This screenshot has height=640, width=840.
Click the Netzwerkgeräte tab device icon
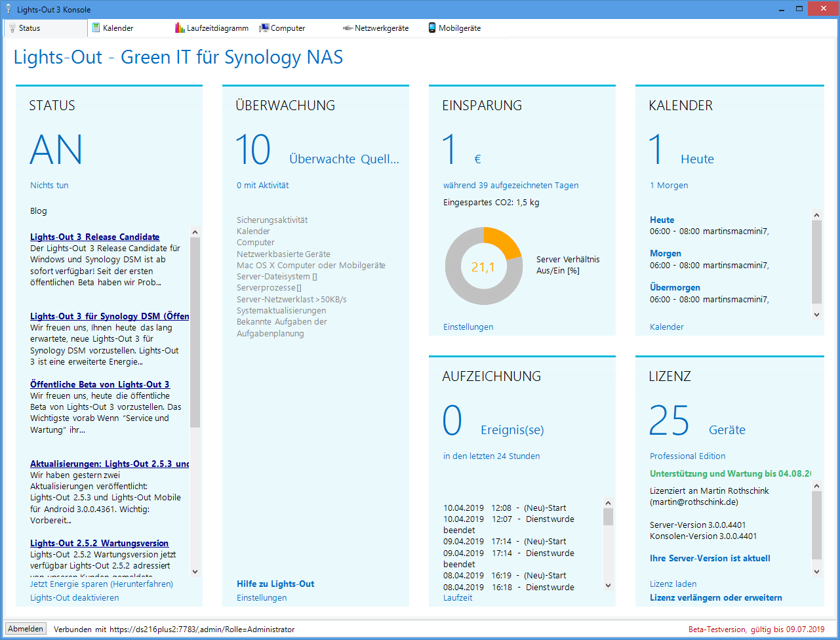348,28
